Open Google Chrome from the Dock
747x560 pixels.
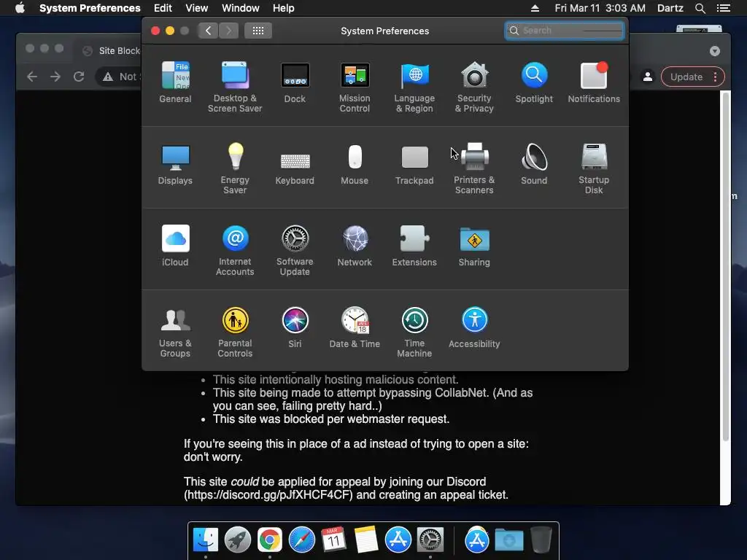coord(270,540)
